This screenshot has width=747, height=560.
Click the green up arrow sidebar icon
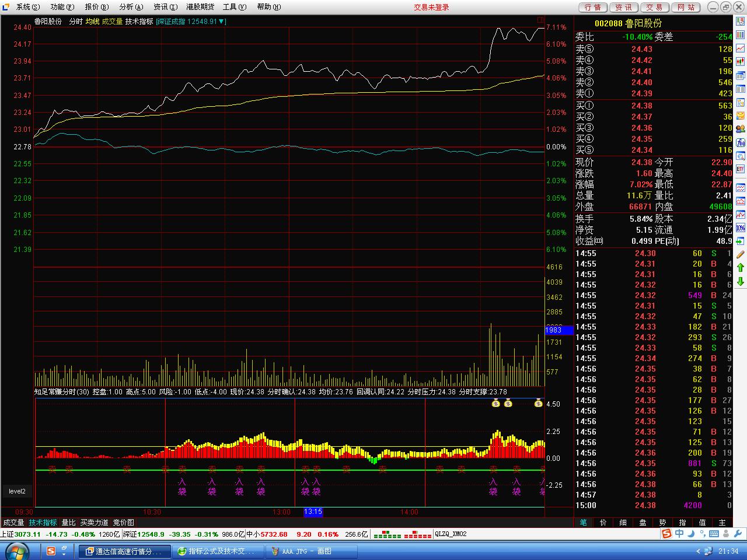point(741,268)
